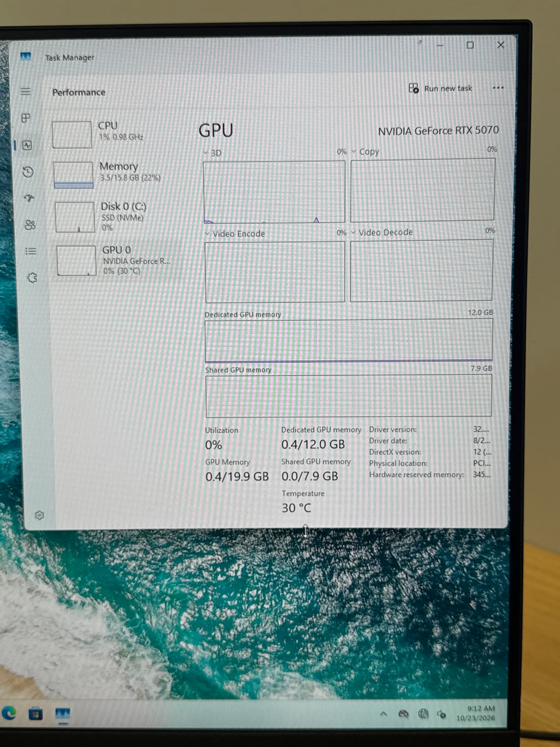Click Run new task
This screenshot has height=747, width=560.
(x=440, y=88)
